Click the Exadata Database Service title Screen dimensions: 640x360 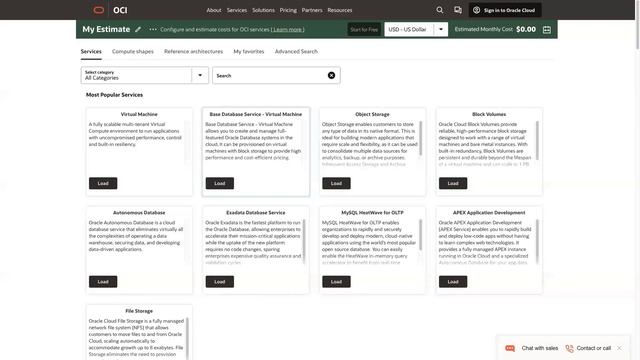256,213
